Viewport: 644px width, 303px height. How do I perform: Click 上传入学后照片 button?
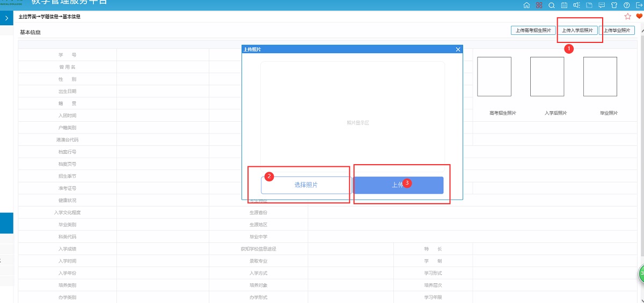[577, 31]
